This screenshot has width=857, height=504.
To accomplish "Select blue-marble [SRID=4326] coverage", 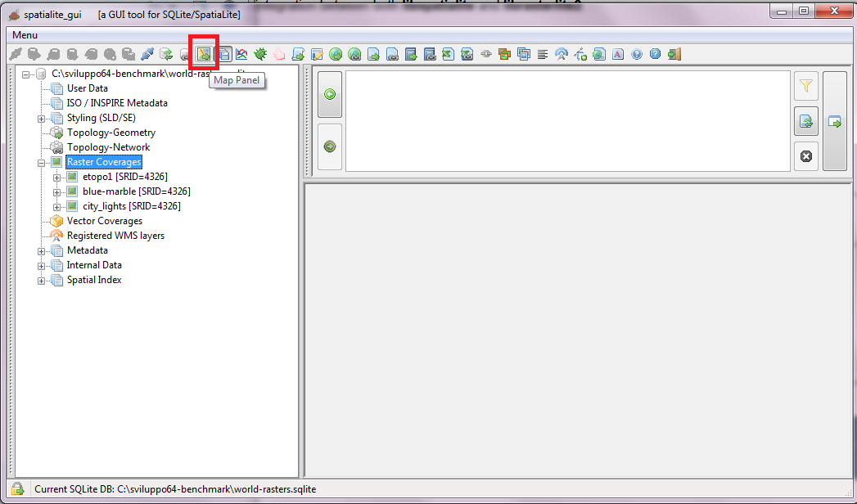I will click(x=137, y=191).
